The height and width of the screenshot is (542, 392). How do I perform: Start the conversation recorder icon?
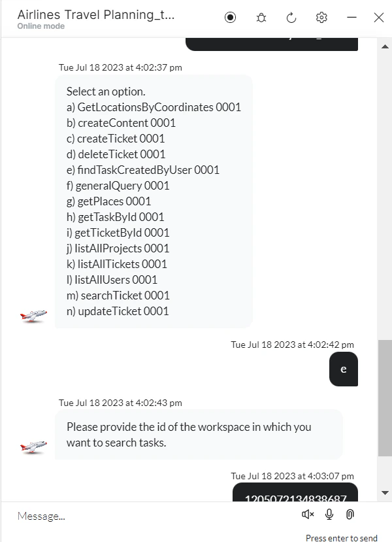pos(231,18)
